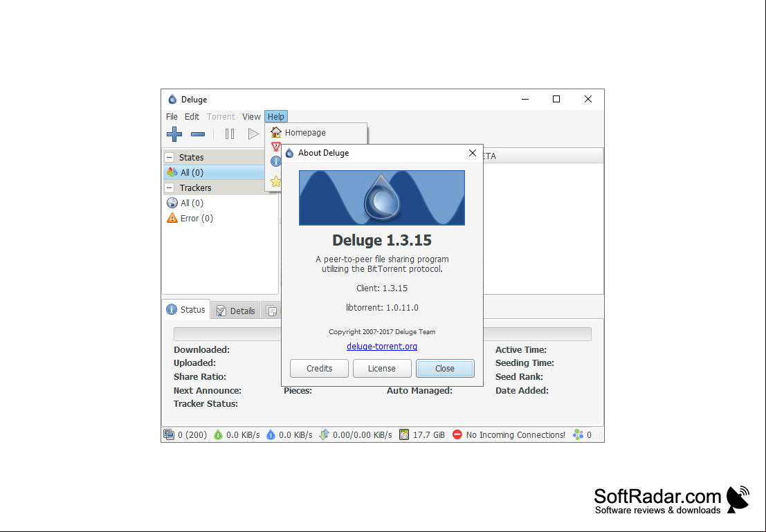Click the '0.00/0.00 KiB/s' protocol traffic text

(363, 434)
